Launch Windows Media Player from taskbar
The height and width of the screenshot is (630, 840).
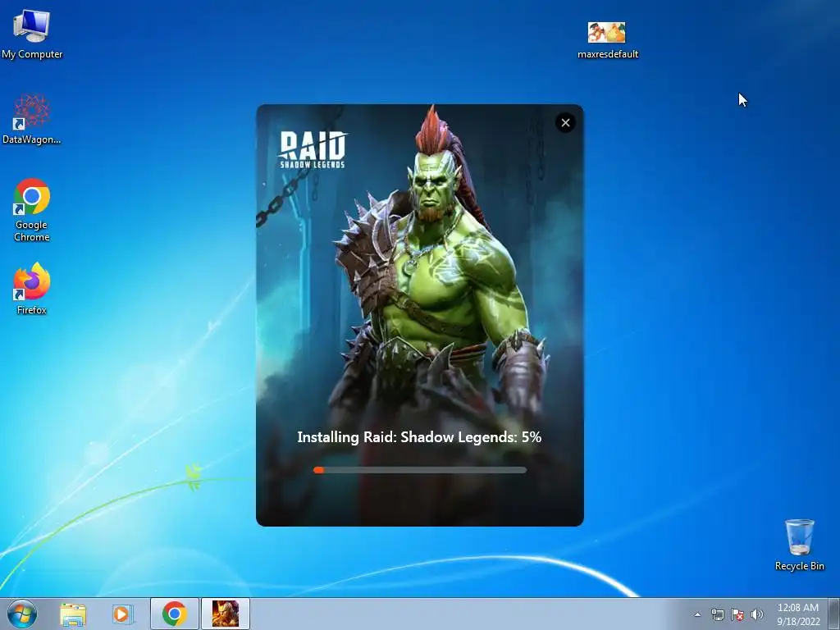pos(123,614)
